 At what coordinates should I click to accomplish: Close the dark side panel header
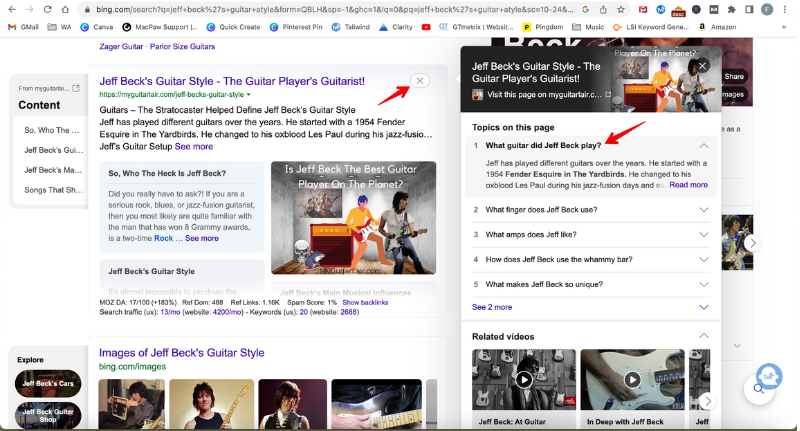[x=702, y=66]
